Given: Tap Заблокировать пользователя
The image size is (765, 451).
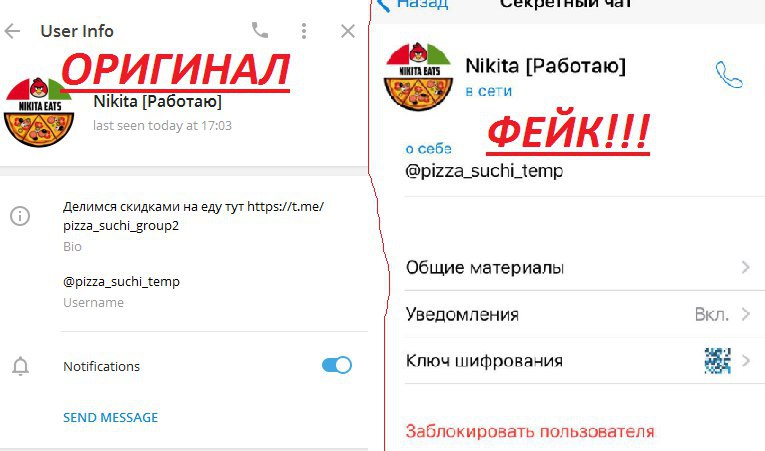Looking at the screenshot, I should click(x=530, y=431).
